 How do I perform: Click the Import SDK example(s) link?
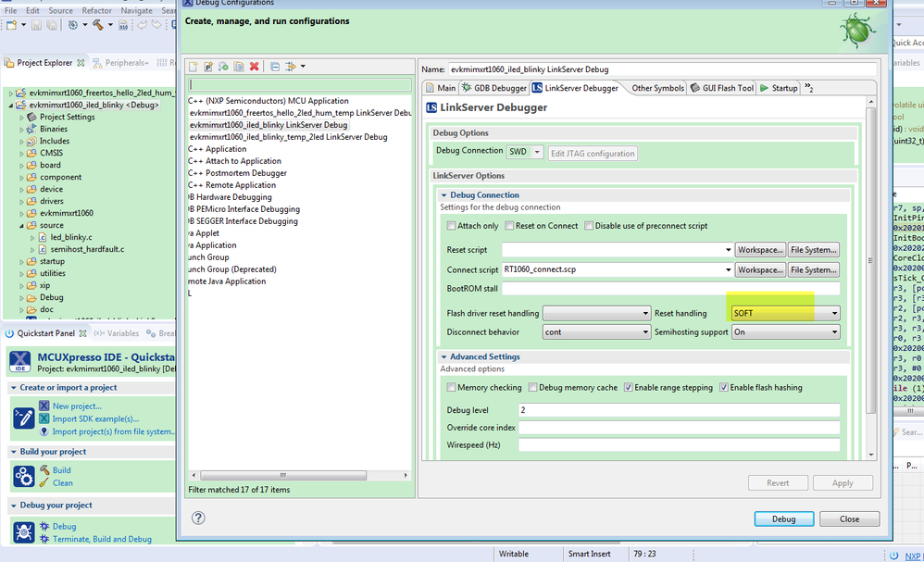pos(95,418)
